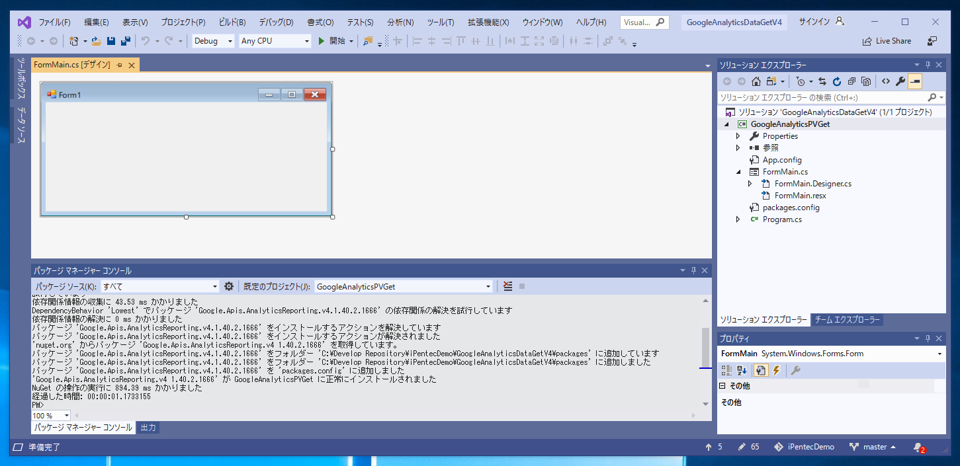Open the ビルド(B) menu
The width and height of the screenshot is (960, 466).
coord(231,22)
